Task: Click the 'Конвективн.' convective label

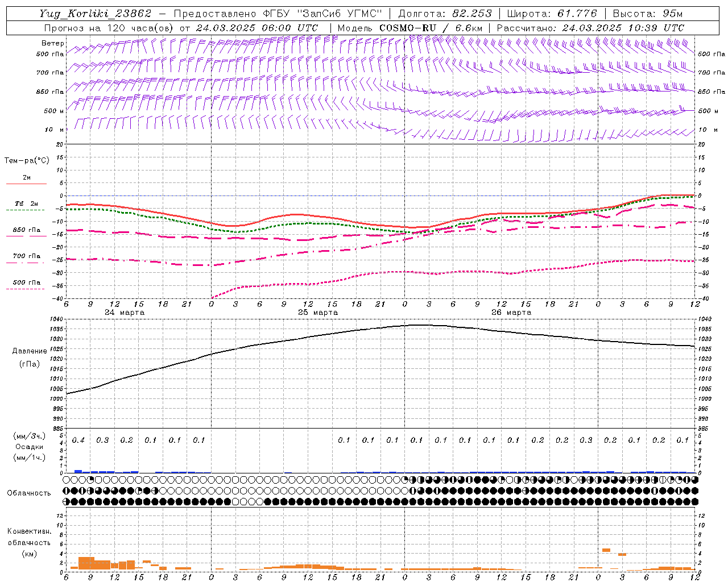Action: tap(29, 531)
